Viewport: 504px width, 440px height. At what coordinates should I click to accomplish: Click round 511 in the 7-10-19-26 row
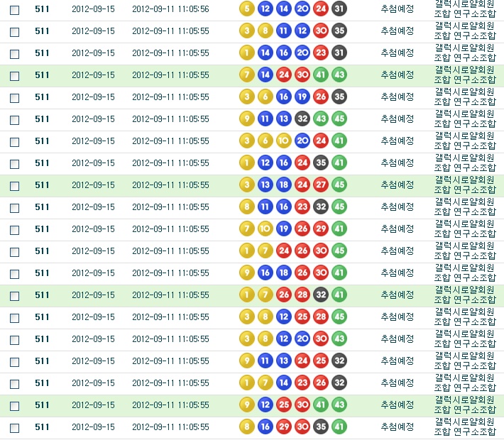42,229
